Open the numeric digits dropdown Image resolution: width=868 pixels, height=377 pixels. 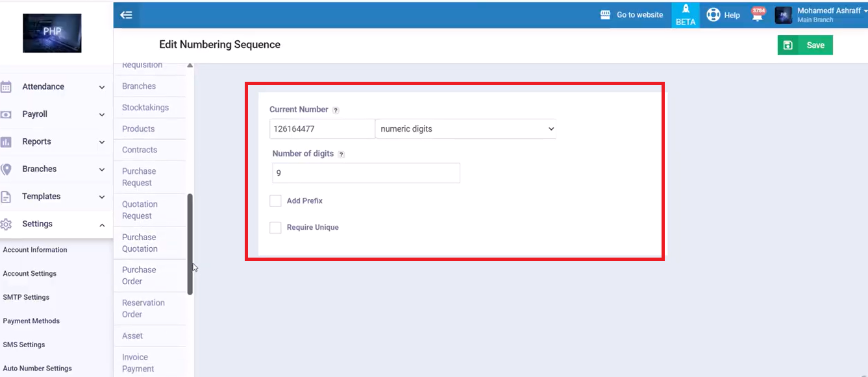point(465,129)
